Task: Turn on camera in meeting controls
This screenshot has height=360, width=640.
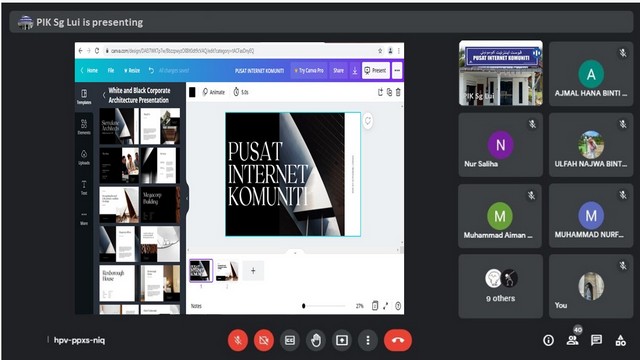Action: coord(264,340)
